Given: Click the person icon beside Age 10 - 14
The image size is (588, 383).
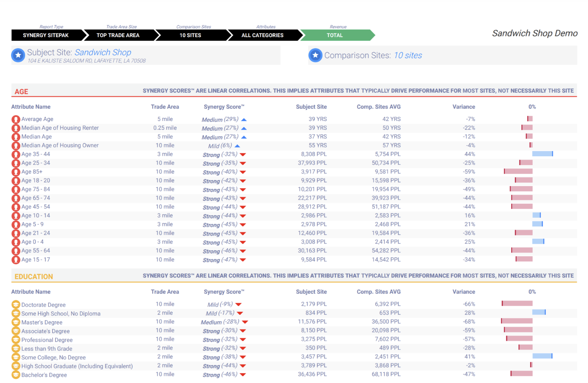Looking at the screenshot, I should (16, 216).
